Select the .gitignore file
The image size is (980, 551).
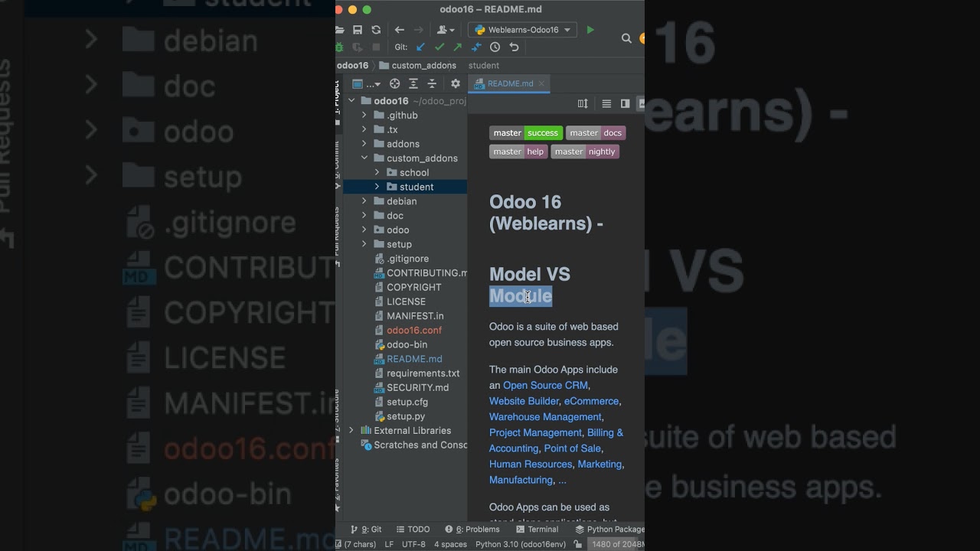(x=407, y=259)
